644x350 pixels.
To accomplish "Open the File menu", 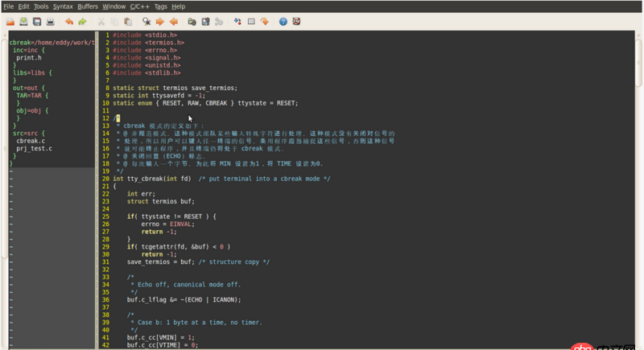I will point(9,6).
